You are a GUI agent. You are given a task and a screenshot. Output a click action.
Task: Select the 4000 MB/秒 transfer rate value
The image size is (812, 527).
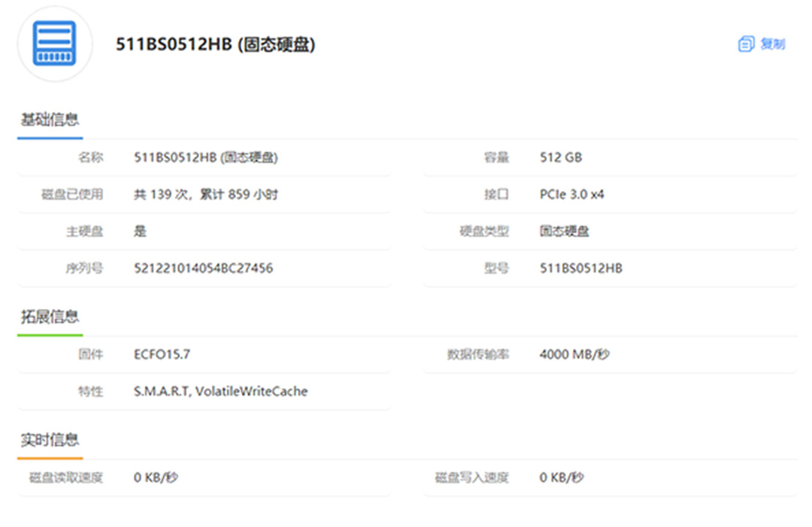574,354
